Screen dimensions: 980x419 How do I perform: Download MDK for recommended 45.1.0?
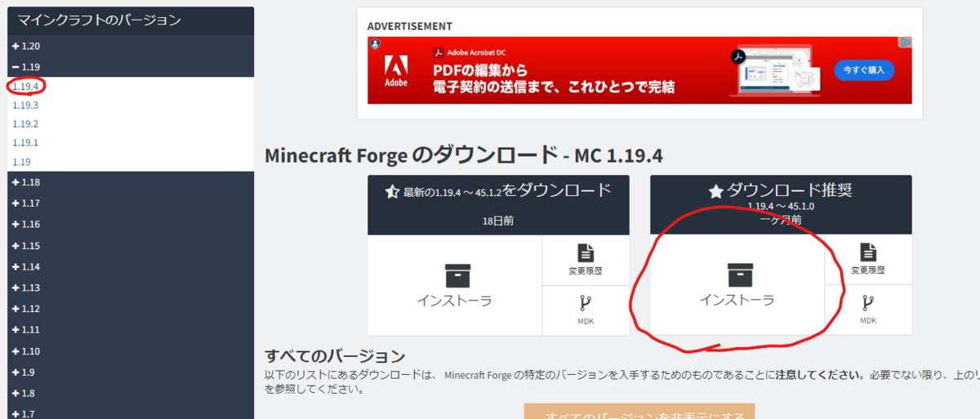868,310
